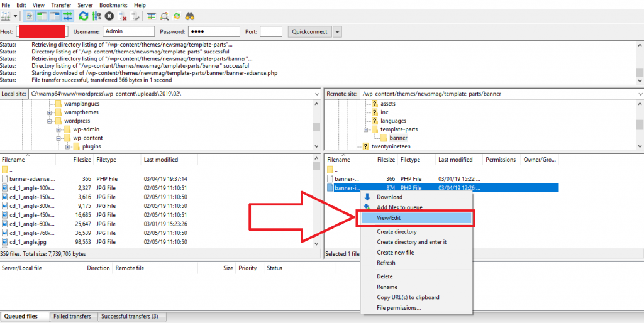Disconnect from the current server
This screenshot has width=644, height=323.
click(123, 16)
